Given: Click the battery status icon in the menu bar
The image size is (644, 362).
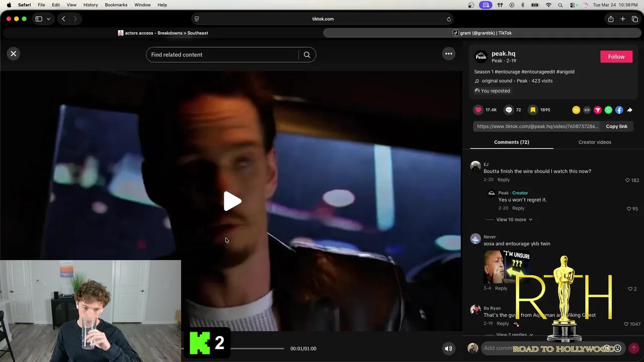Looking at the screenshot, I should [x=535, y=5].
